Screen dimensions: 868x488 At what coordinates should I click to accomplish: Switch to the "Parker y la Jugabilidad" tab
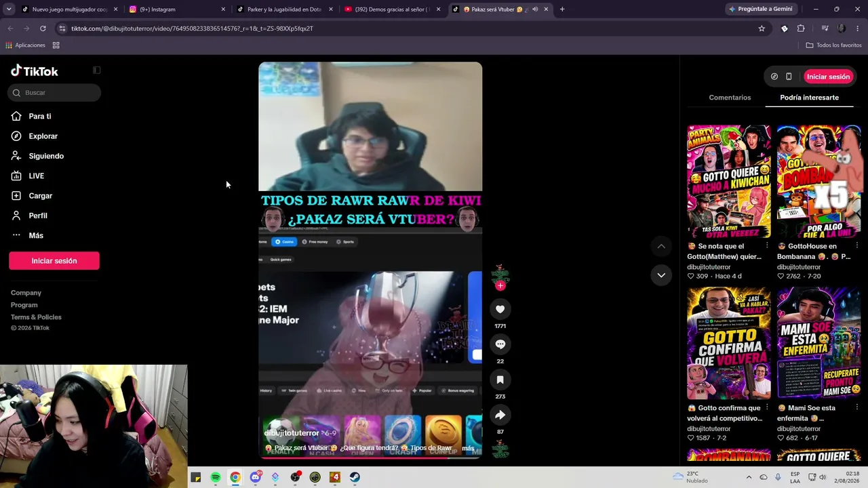[x=283, y=9]
